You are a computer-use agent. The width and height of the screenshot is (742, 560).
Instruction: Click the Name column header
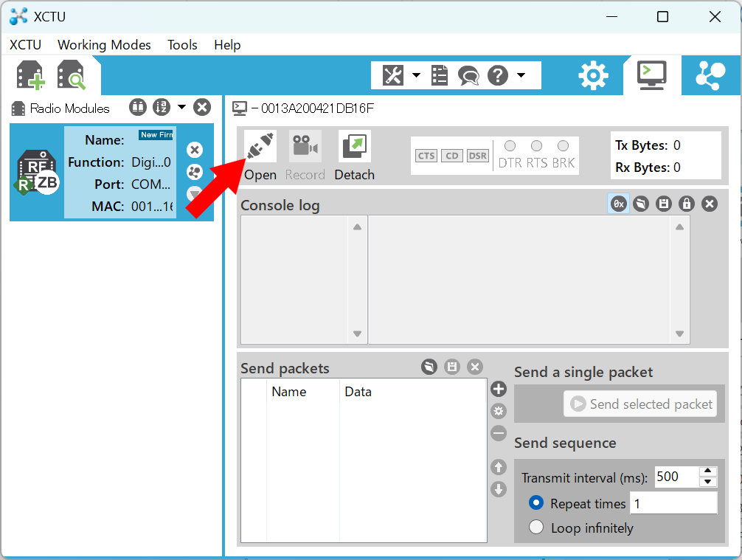303,392
